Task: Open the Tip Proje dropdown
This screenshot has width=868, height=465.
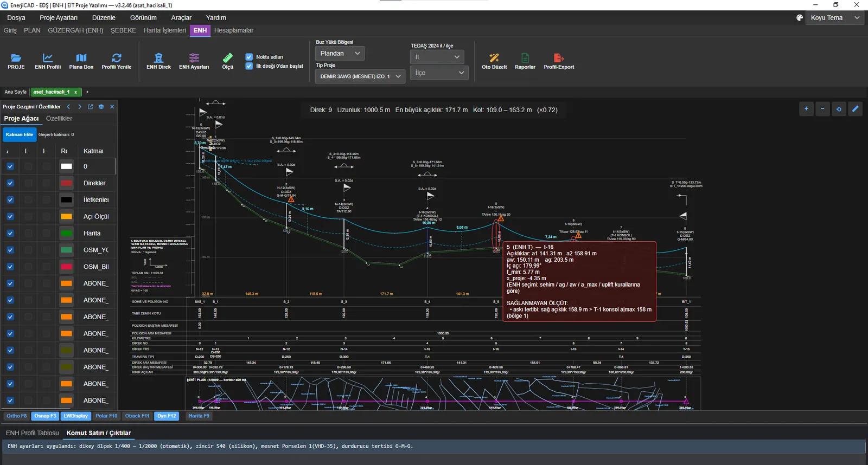Action: (x=360, y=76)
